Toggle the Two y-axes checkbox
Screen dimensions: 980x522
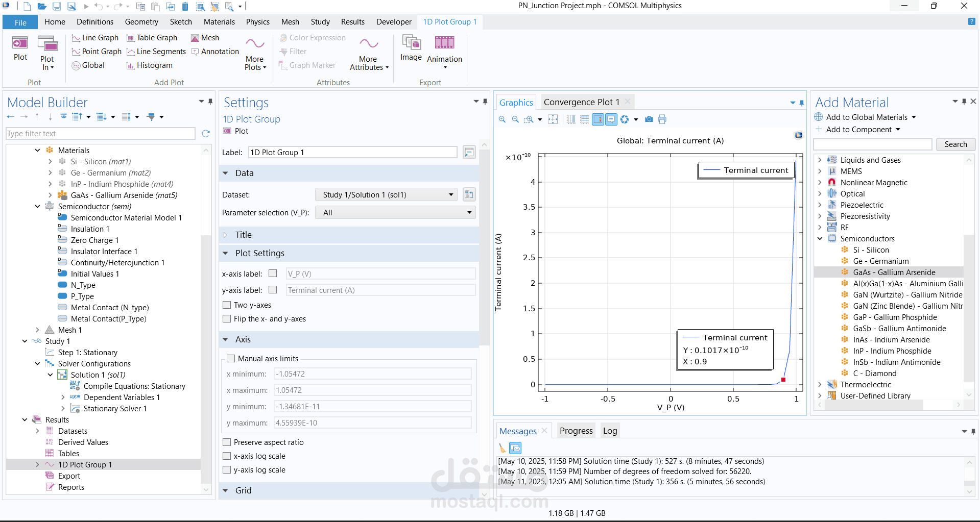pyautogui.click(x=227, y=305)
